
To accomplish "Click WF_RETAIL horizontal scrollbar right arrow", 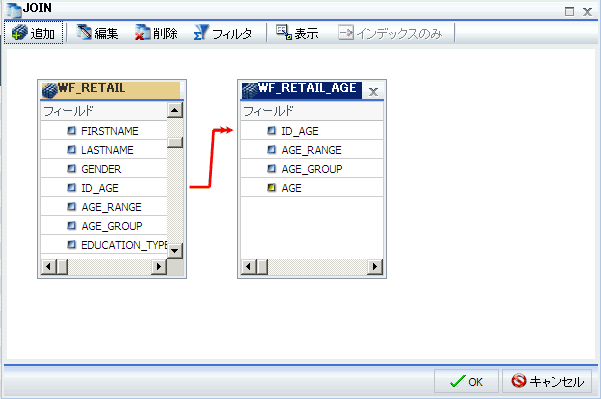I will (159, 266).
